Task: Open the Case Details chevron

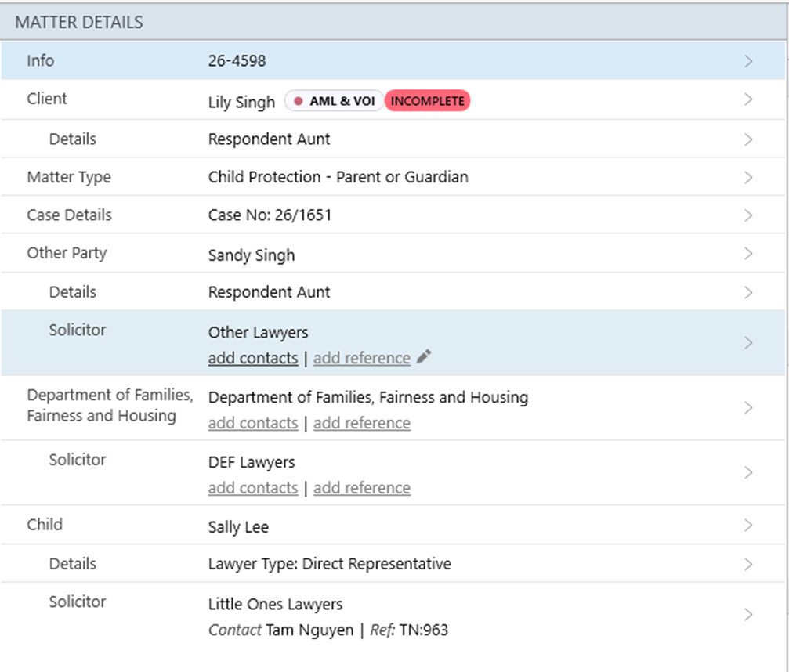Action: pyautogui.click(x=748, y=215)
